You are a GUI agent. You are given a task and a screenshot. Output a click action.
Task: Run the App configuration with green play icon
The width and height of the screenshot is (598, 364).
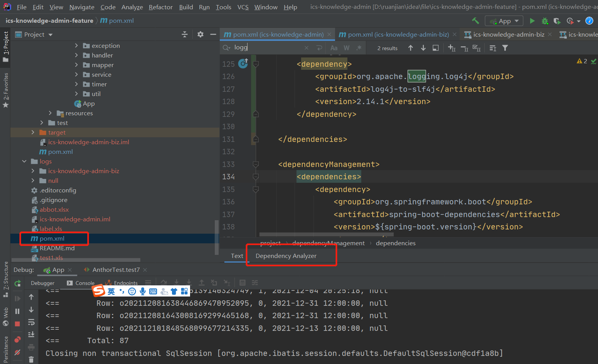[532, 21]
